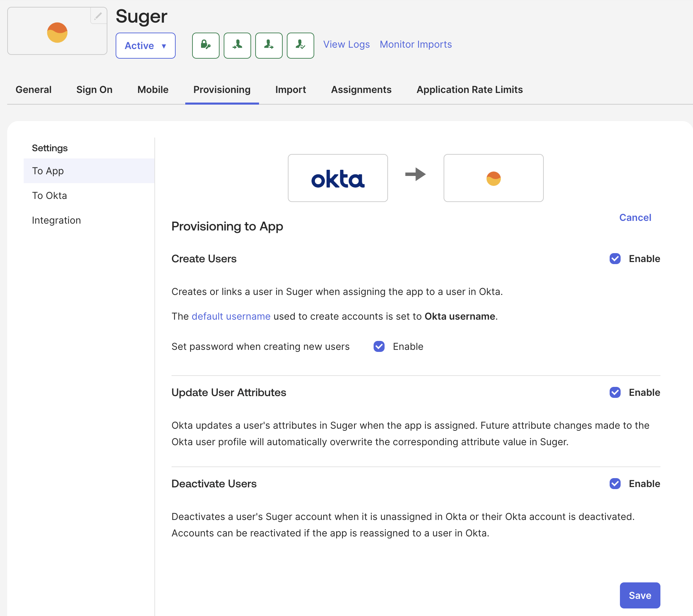Open the Active status dropdown

pyautogui.click(x=145, y=46)
